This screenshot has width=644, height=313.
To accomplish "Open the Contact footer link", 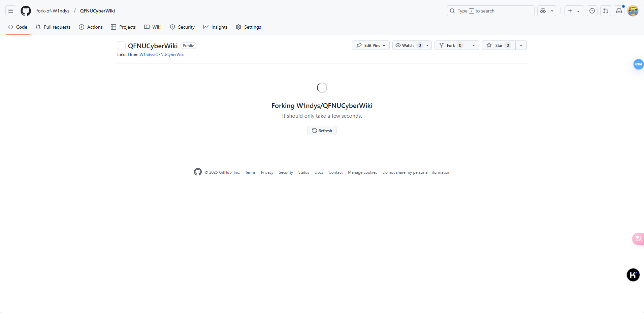I will pos(336,172).
